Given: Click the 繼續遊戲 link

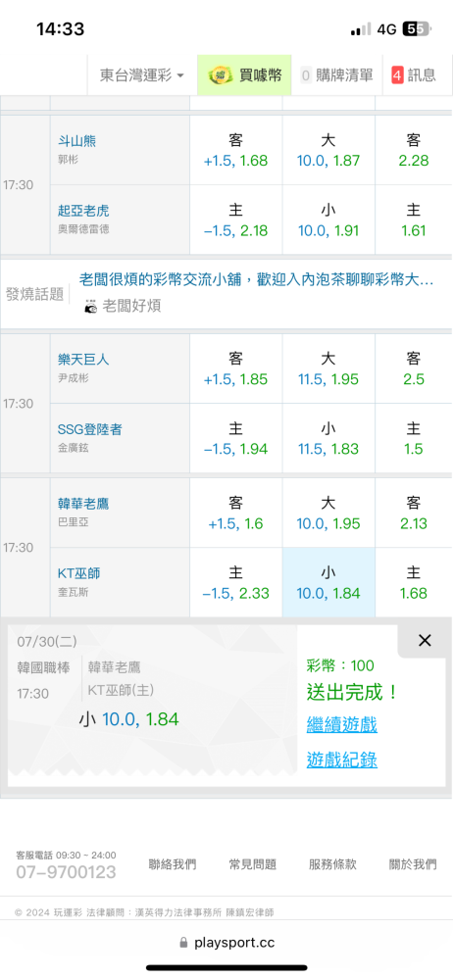Looking at the screenshot, I should (341, 725).
